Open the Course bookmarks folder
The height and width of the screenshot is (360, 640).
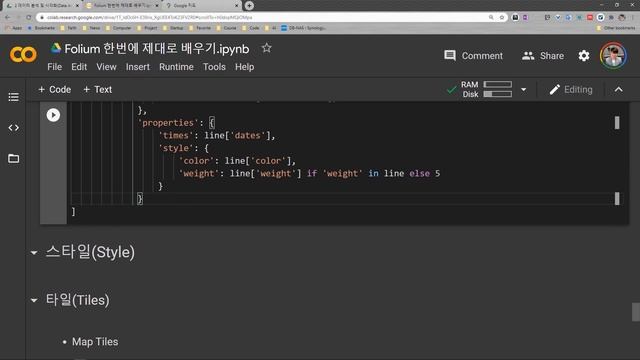click(x=227, y=28)
